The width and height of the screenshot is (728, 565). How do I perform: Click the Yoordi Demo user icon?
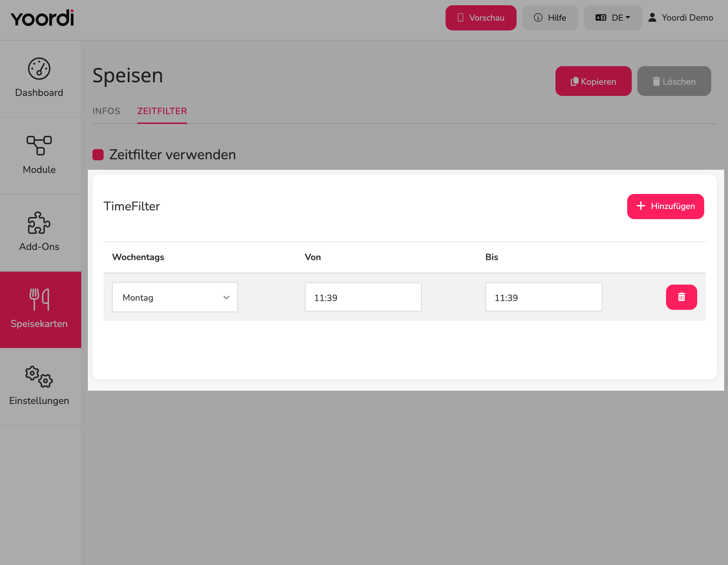652,18
